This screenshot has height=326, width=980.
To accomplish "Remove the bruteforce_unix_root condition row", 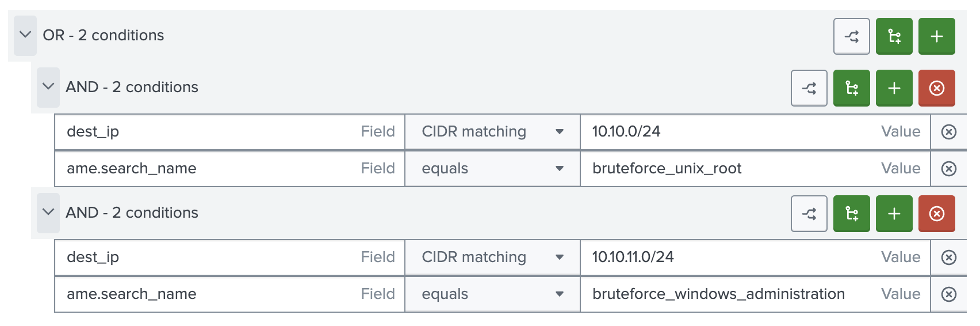I will [948, 169].
